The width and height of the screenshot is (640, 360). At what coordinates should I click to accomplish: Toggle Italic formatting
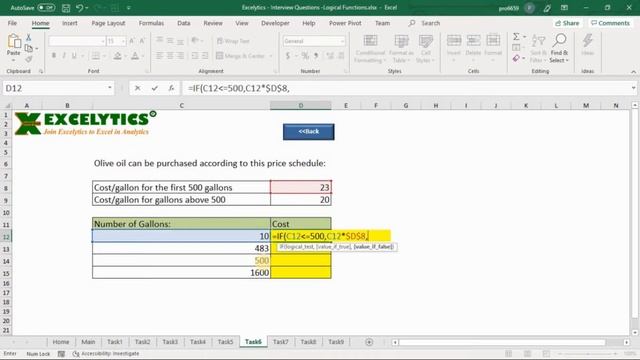click(64, 56)
